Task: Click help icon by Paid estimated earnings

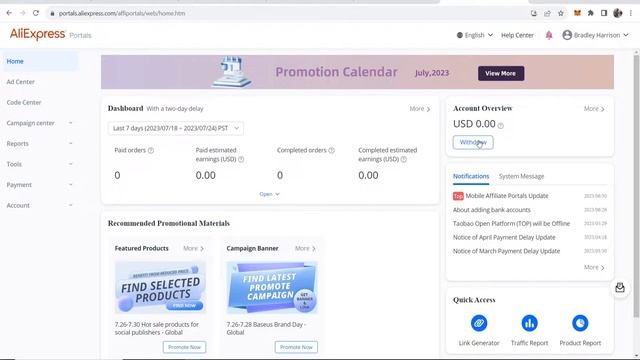Action: click(x=241, y=159)
